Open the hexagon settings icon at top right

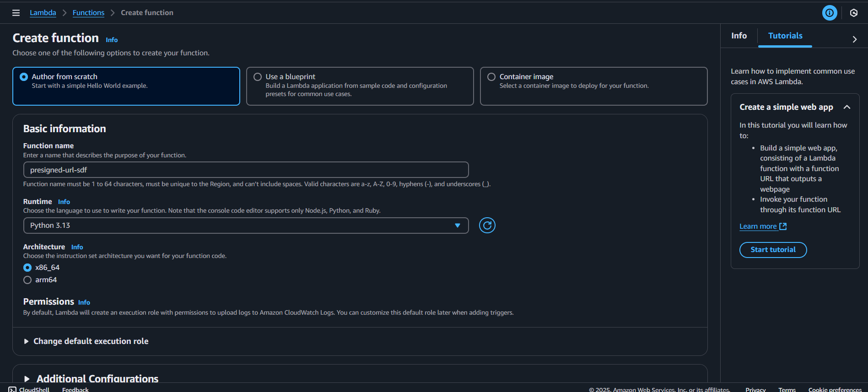[x=853, y=13]
